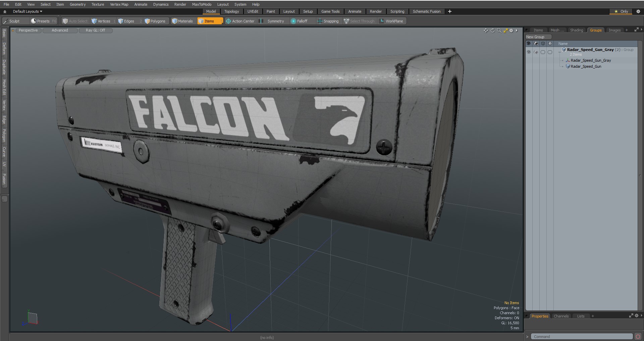Click the record button beside Command field
The image size is (644, 341).
pyautogui.click(x=638, y=337)
